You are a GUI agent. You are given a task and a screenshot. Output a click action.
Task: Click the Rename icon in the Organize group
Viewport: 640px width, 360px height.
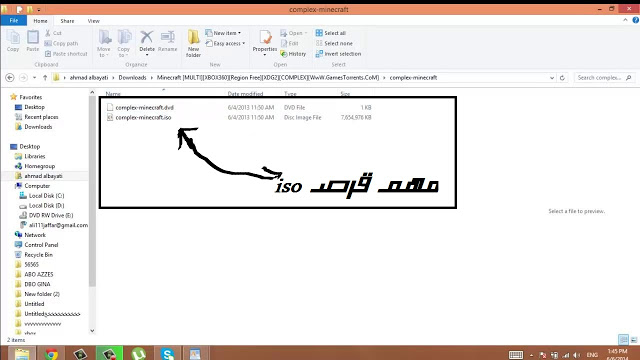click(x=167, y=41)
